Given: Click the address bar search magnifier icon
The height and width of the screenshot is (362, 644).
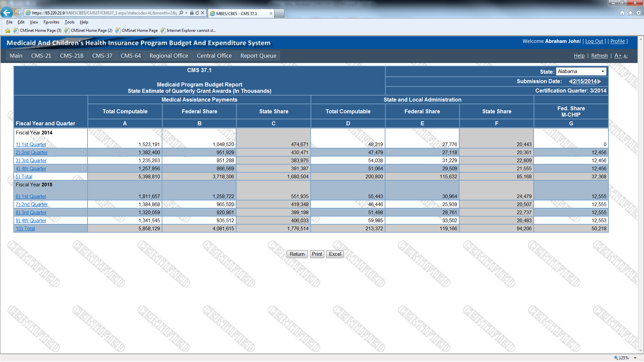Looking at the screenshot, I should pos(181,13).
